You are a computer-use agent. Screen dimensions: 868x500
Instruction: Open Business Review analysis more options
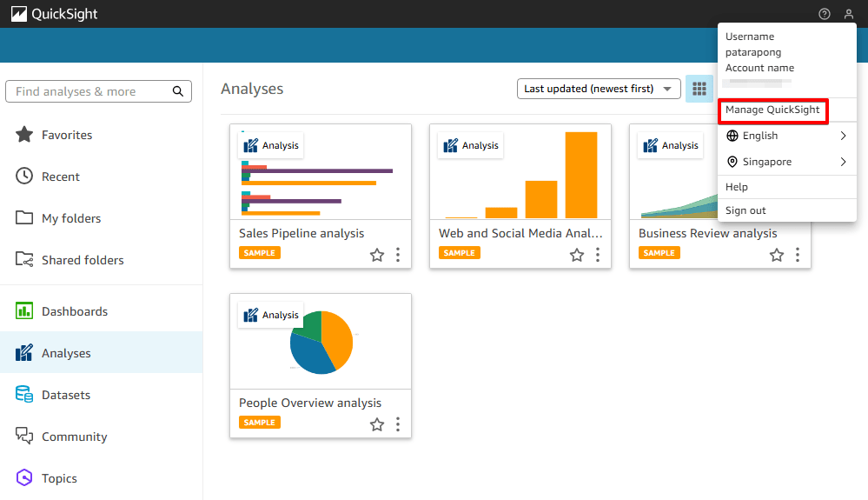(x=798, y=255)
